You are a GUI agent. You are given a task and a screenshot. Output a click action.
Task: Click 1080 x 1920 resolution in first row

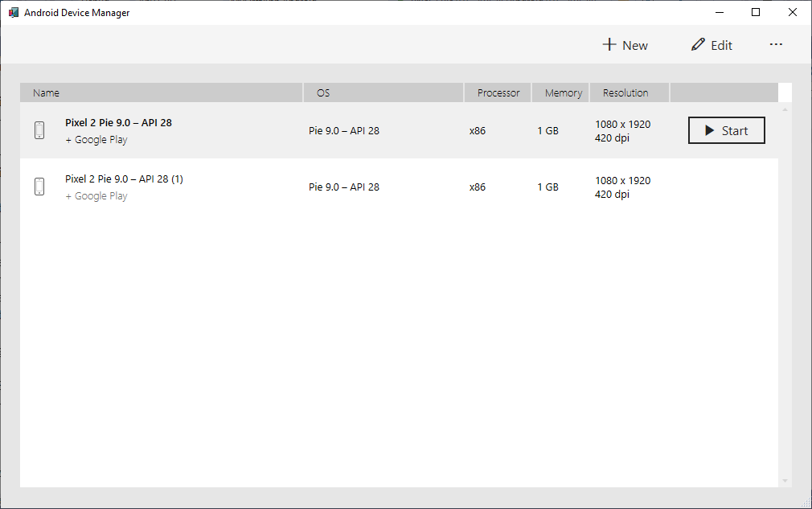(x=623, y=125)
